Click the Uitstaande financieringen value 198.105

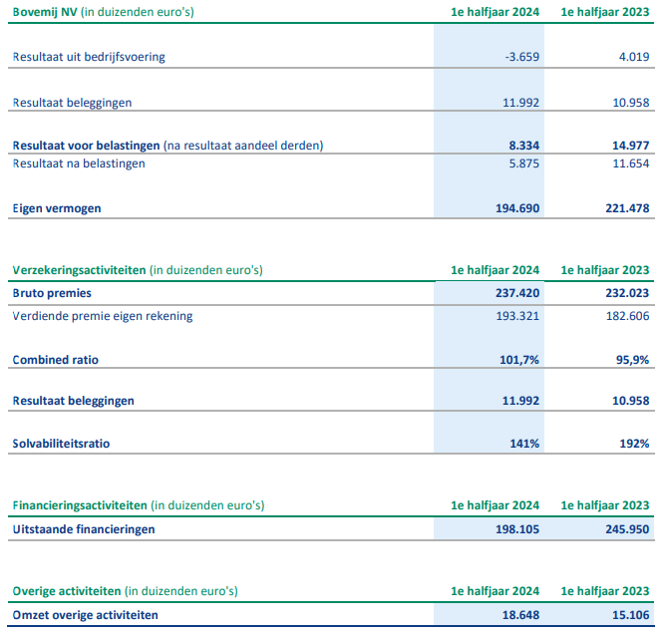[x=518, y=529]
